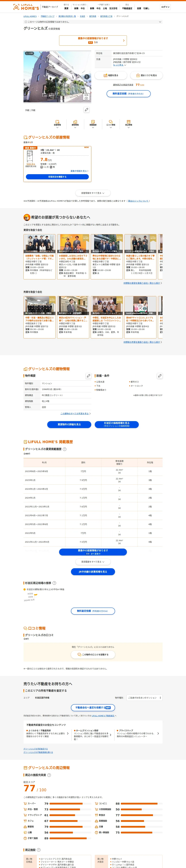Image resolution: width=186 pixels, height=868 pixels.
Task: Click the 浸水リスクを見る button
Action: (x=146, y=76)
